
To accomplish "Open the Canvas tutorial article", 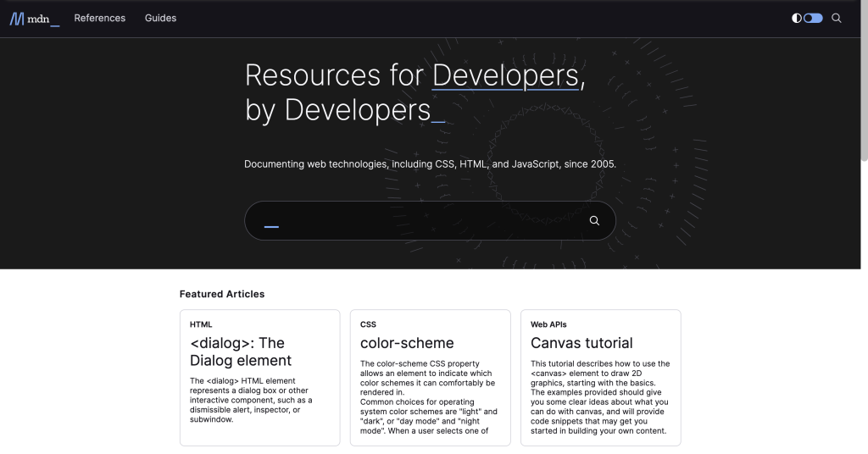I will click(x=581, y=343).
